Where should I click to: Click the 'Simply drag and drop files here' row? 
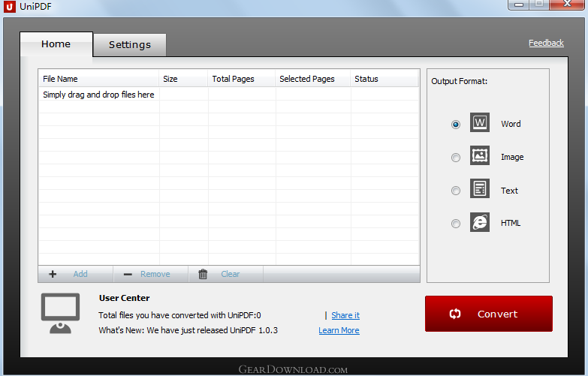click(229, 95)
